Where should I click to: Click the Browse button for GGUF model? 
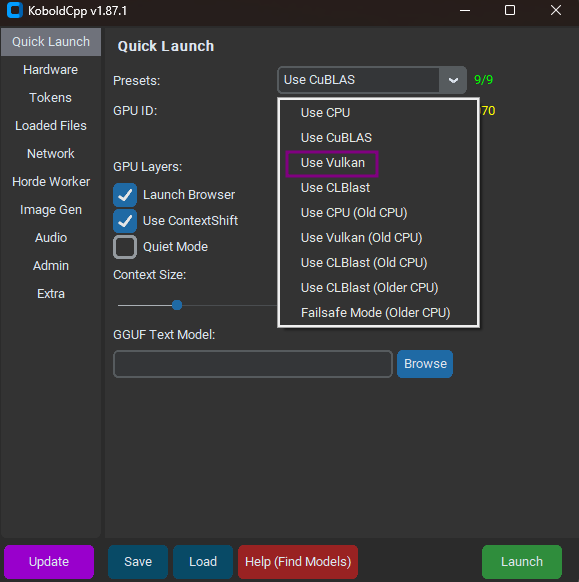point(425,364)
